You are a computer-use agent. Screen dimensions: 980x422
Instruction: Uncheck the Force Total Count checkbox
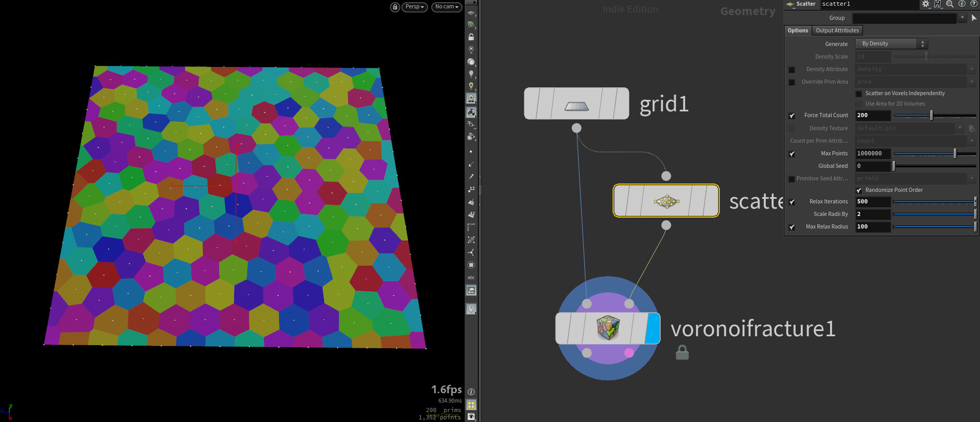click(792, 116)
